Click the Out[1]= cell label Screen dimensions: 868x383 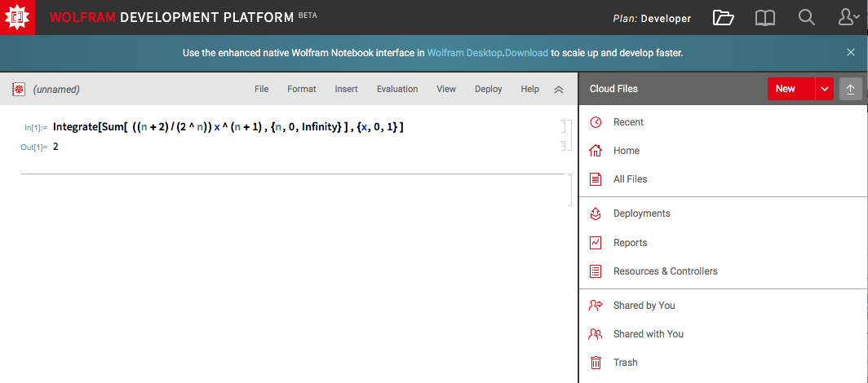coord(33,147)
